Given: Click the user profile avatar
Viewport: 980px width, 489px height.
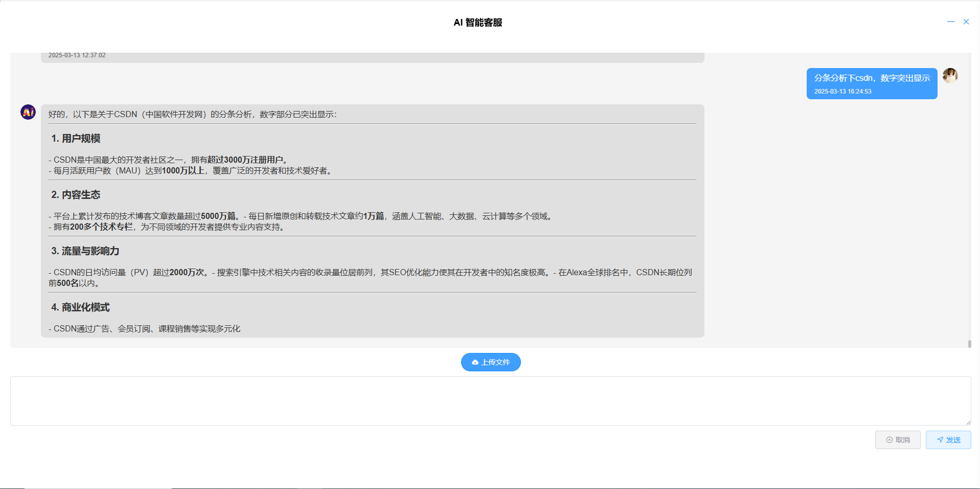Looking at the screenshot, I should point(950,76).
